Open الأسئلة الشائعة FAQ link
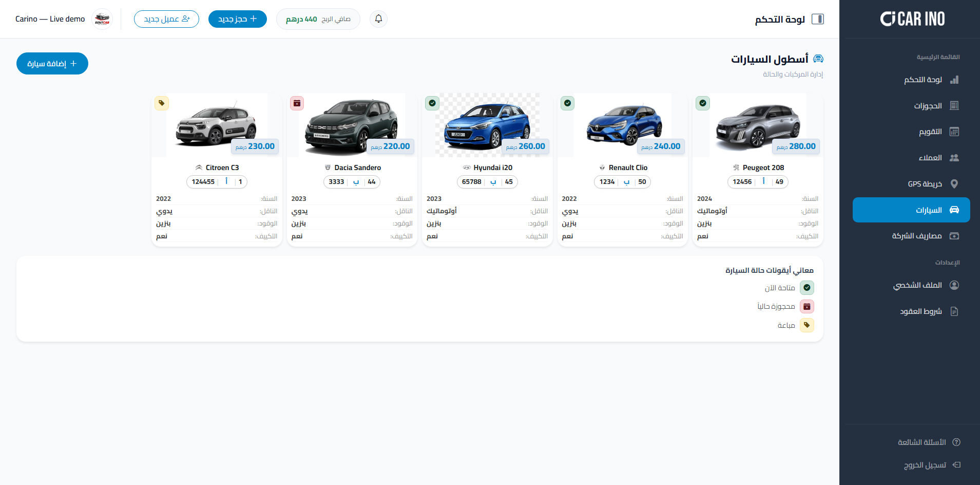Image resolution: width=980 pixels, height=485 pixels. click(929, 442)
